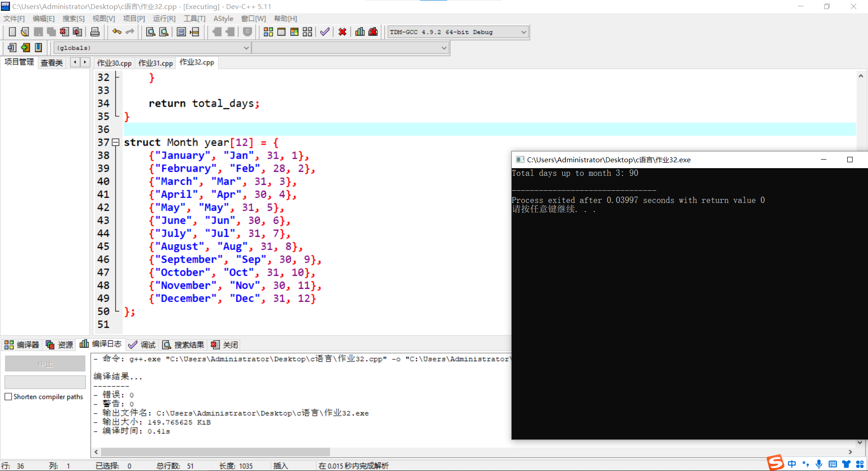868x471 pixels.
Task: Switch to the 调试 debug panel tab
Action: pyautogui.click(x=142, y=345)
